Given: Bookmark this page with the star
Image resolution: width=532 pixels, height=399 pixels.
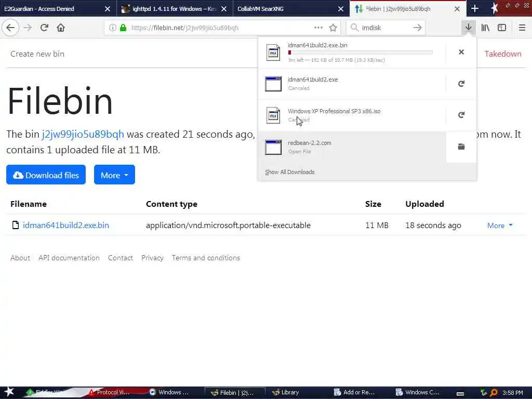Looking at the screenshot, I should pyautogui.click(x=333, y=28).
